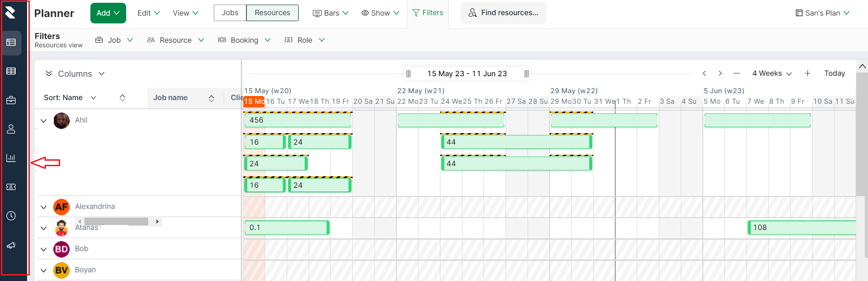
Task: Open the Filters panel
Action: (428, 12)
